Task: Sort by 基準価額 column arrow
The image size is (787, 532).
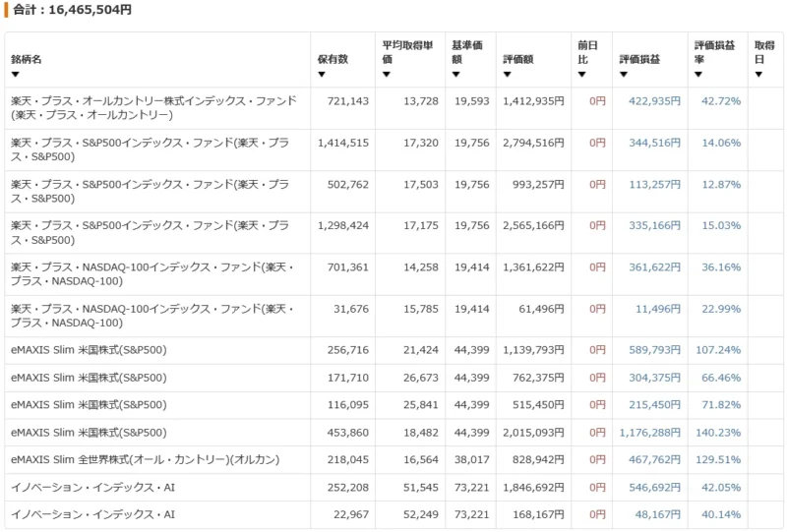Action: [x=455, y=75]
